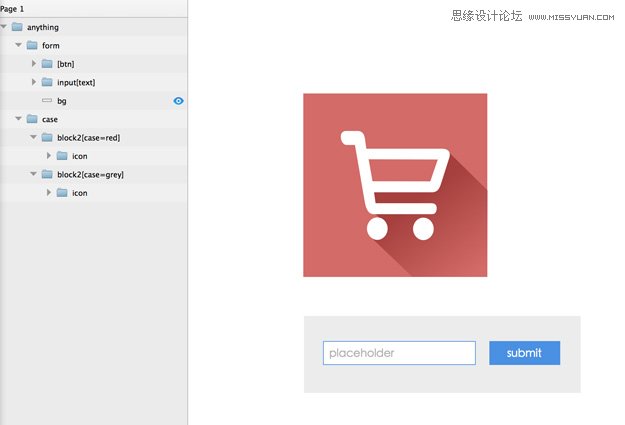
Task: Select the 'bg' layer name
Action: coord(62,101)
